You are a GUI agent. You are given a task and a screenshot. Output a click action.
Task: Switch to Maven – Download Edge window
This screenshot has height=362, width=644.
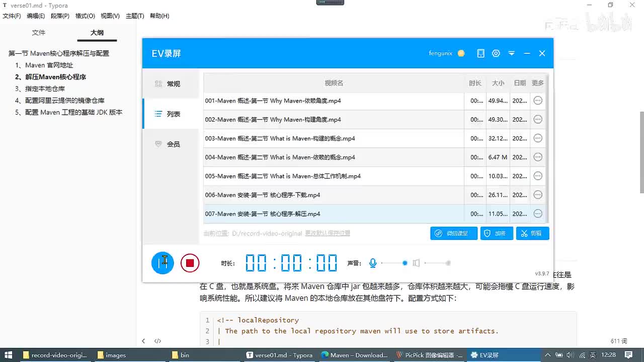coord(355,355)
